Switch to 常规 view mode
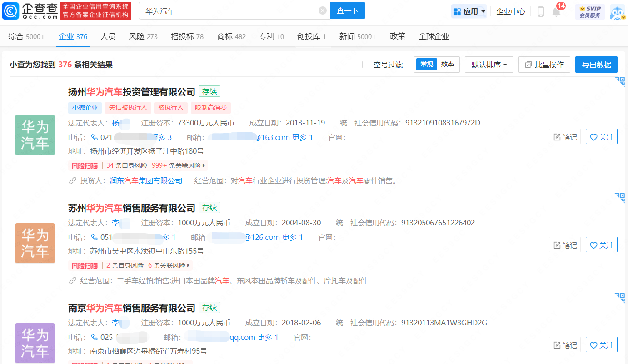Screen dimensions: 628x364 [427, 65]
